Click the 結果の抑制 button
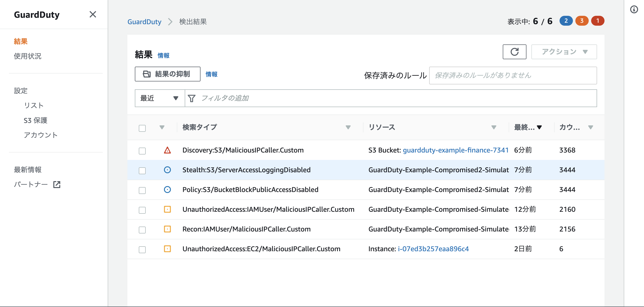 (x=167, y=74)
